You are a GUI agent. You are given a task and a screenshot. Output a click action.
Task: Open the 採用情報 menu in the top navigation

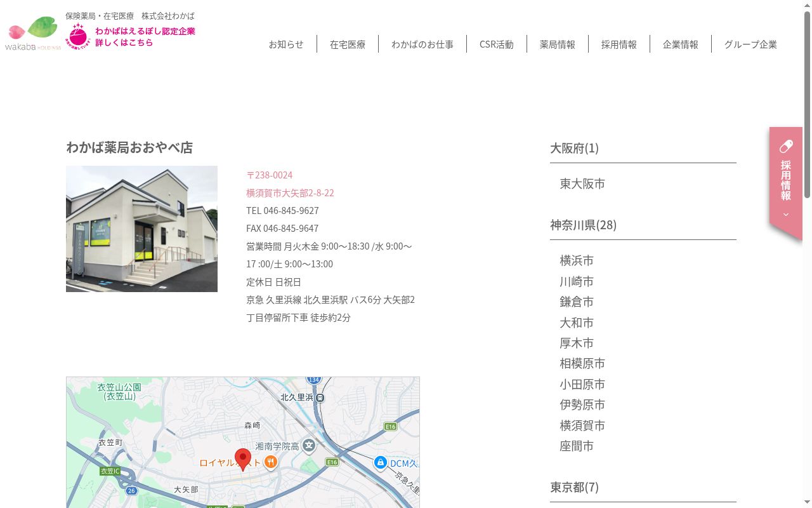click(x=619, y=44)
